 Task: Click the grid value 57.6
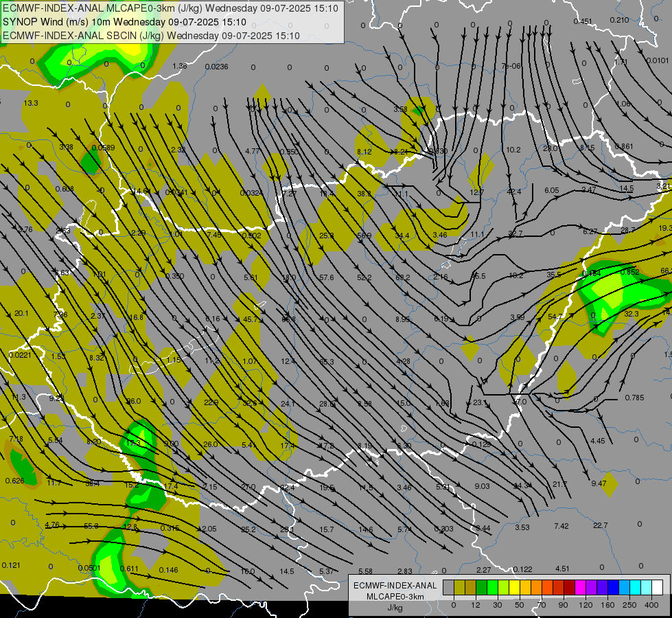(327, 278)
